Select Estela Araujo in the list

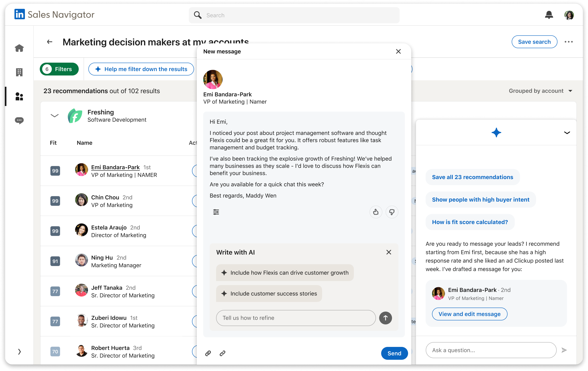tap(109, 228)
